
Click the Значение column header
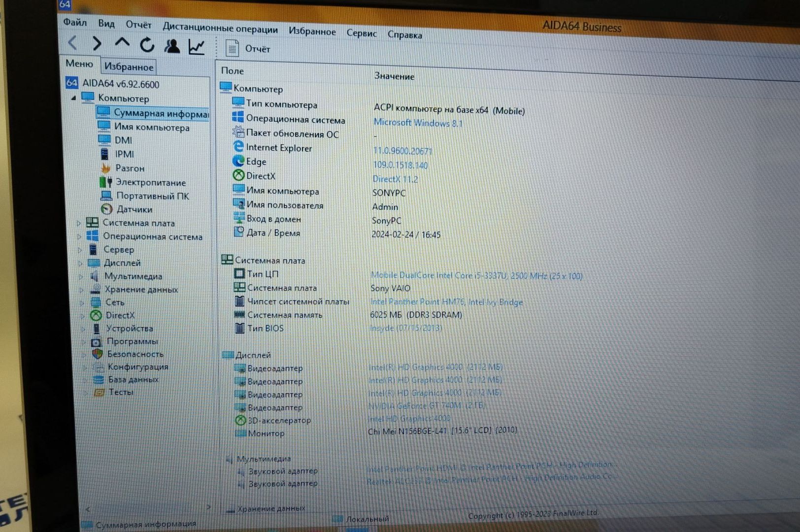[x=394, y=76]
